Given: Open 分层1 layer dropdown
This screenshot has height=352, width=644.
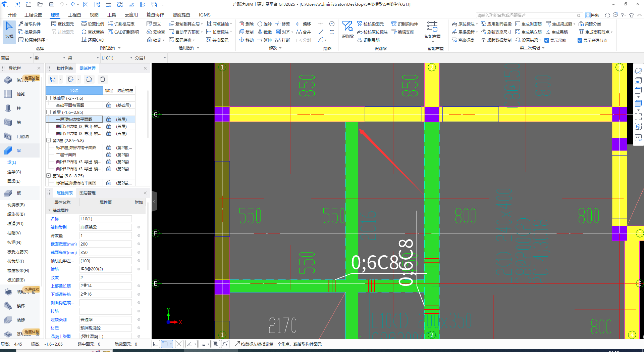Looking at the screenshot, I should click(151, 58).
